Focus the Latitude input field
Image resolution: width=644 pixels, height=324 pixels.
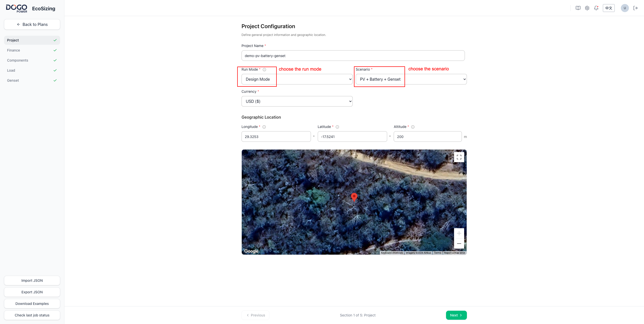pyautogui.click(x=352, y=136)
